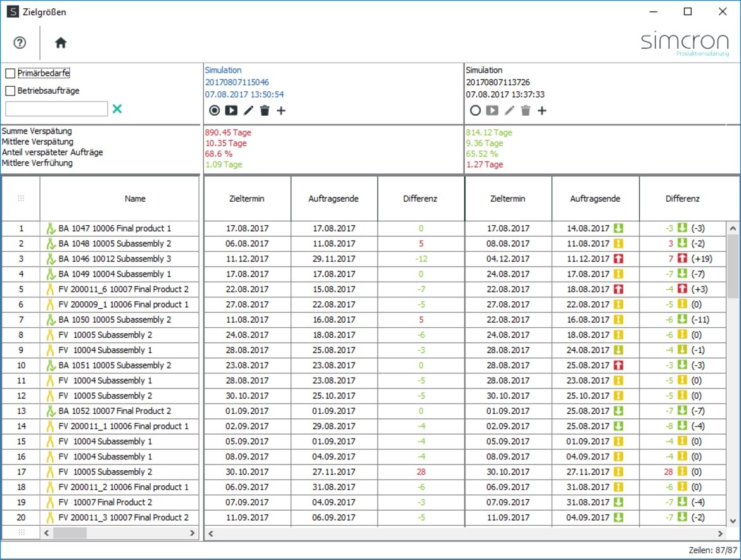Open the help question mark icon

20,43
